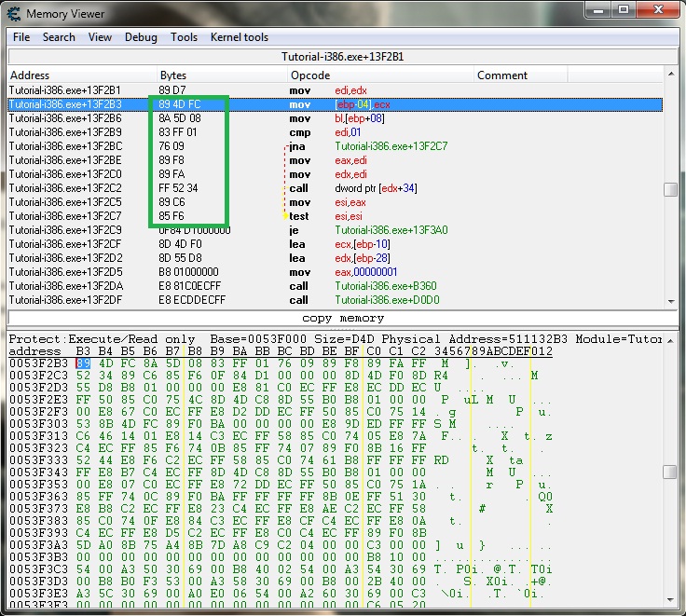Viewport: 686px width, 616px height.
Task: Click the Tutorial-i386.exe+13F2B1 address header bar
Action: point(343,57)
